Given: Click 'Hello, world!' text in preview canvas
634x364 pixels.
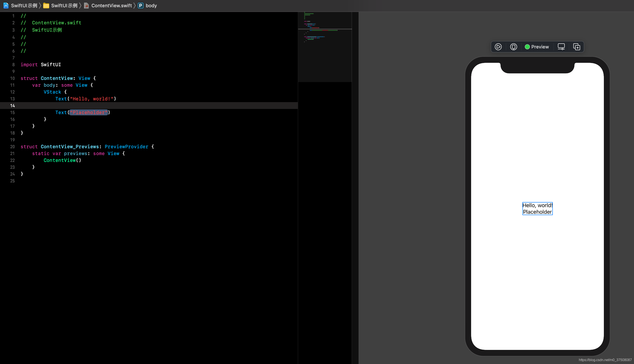Looking at the screenshot, I should click(x=537, y=205).
